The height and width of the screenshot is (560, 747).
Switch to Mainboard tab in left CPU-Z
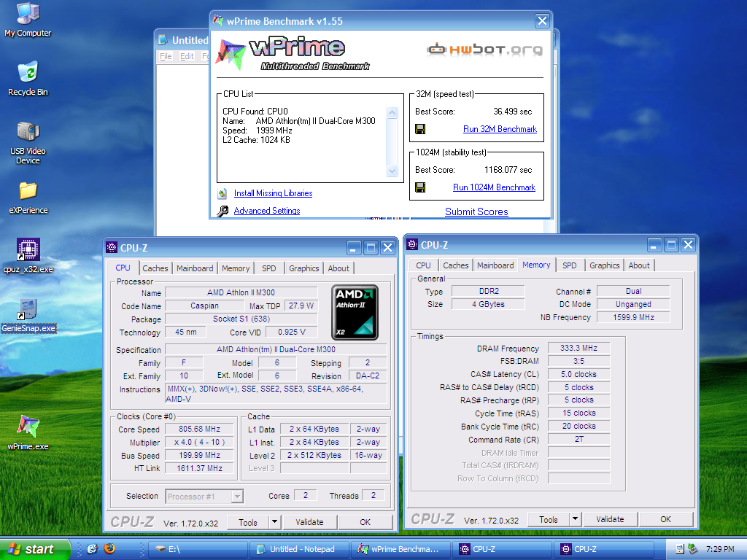195,268
